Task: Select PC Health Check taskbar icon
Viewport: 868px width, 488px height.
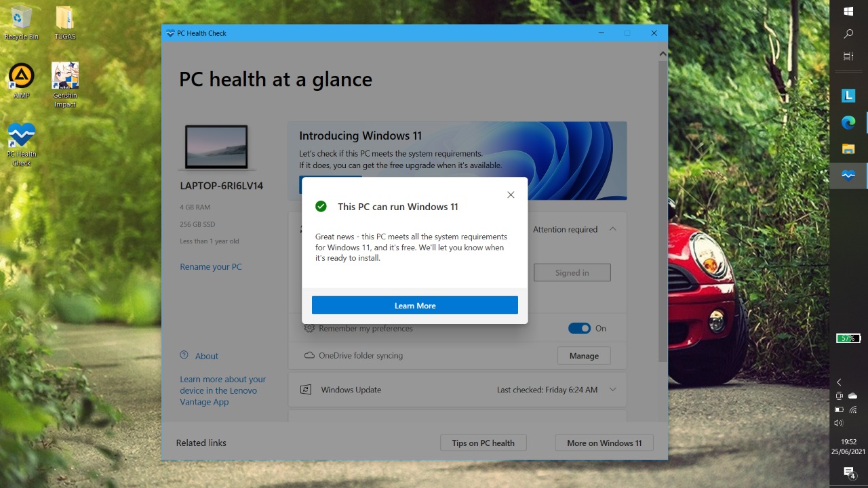Action: tap(848, 176)
